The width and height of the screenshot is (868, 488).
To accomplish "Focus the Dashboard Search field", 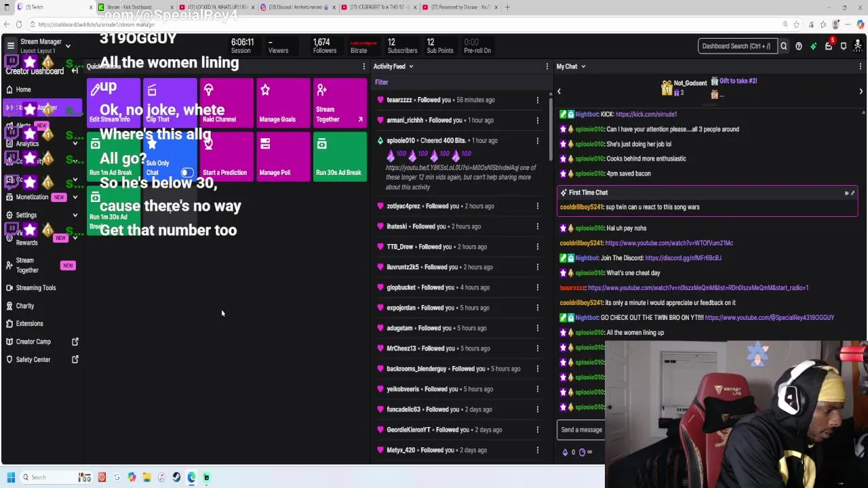I will [x=737, y=46].
